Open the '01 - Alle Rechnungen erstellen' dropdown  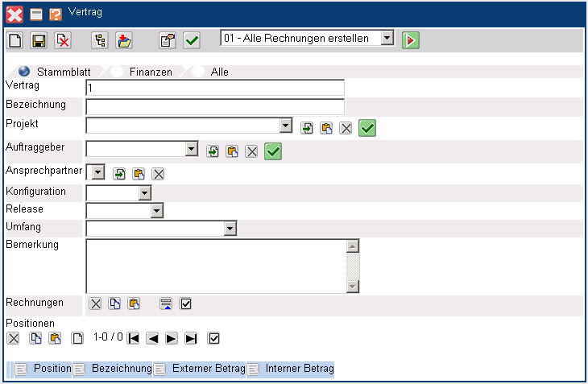pyautogui.click(x=387, y=39)
